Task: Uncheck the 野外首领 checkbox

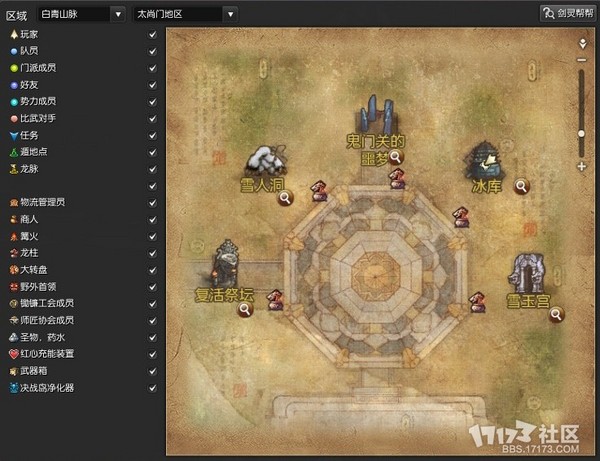Action: pyautogui.click(x=152, y=287)
